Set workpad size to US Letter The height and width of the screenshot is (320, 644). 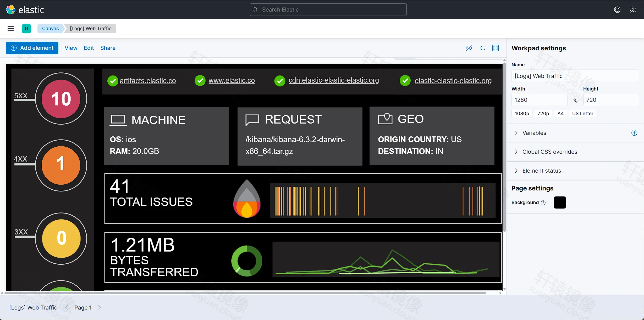[x=583, y=114]
